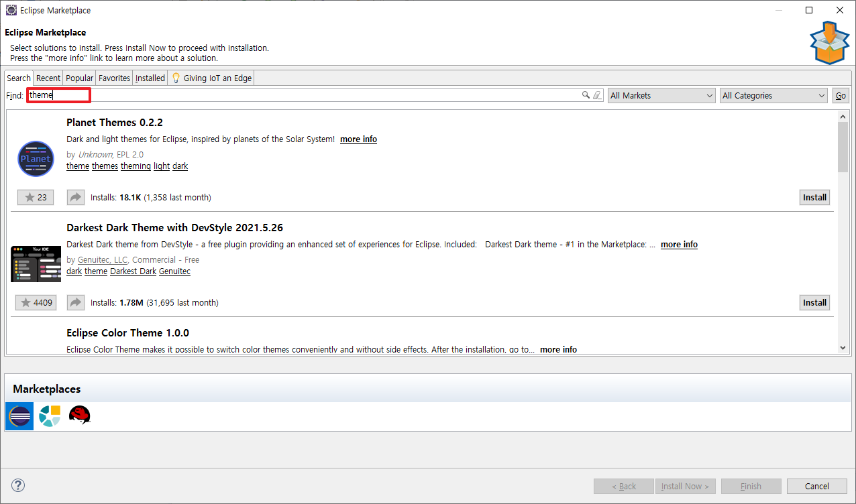Click the results list scrollbar thumb
Image resolution: width=856 pixels, height=504 pixels.
tap(843, 147)
